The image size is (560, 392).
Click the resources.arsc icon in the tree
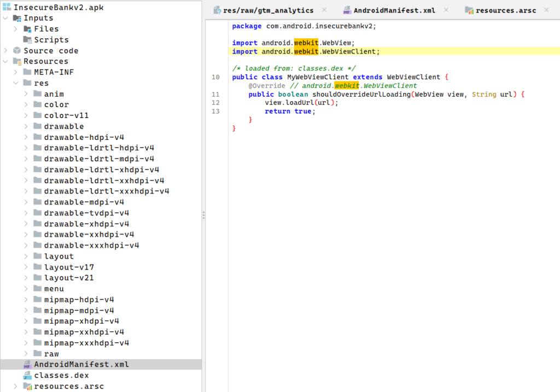tap(27, 387)
